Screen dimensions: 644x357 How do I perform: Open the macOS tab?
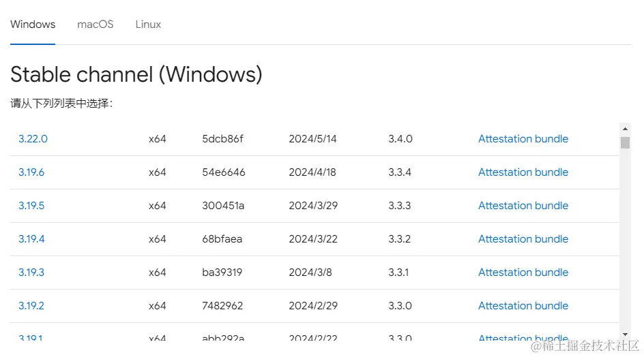click(95, 25)
